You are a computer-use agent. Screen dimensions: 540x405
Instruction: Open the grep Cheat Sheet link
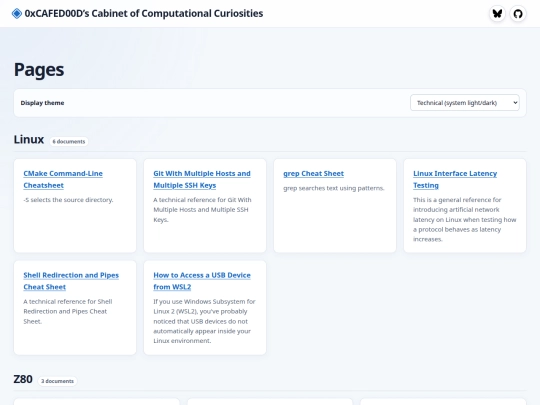tap(313, 174)
